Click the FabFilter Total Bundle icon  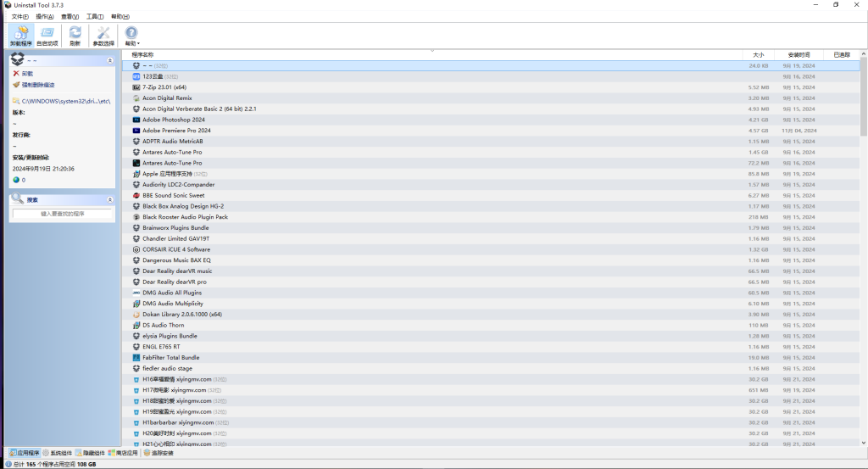tap(136, 358)
